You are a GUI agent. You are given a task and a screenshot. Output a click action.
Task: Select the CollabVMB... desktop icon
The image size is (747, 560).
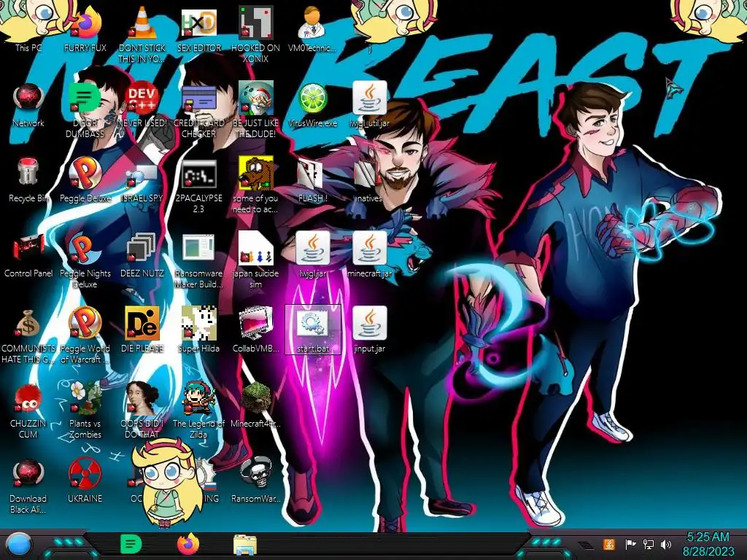pyautogui.click(x=256, y=330)
